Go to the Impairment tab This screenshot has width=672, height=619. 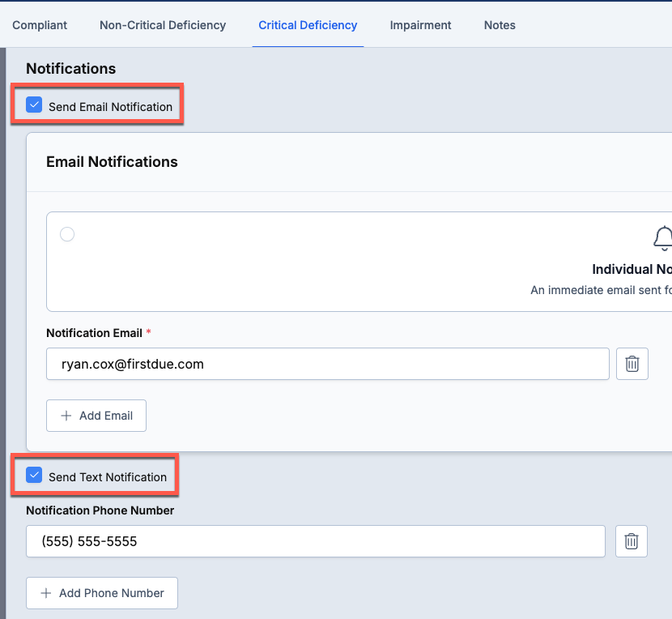(420, 25)
